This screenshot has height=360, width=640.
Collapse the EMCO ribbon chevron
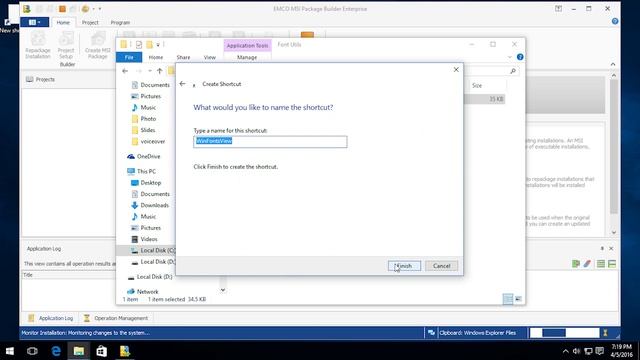point(613,64)
